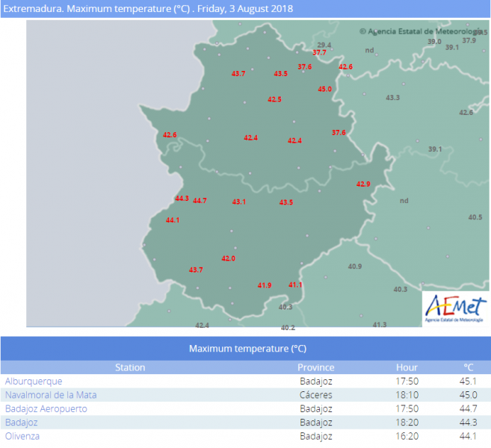Viewport: 491px width, 448px height.
Task: Click the 37.7 map temperature label
Action: 319,52
